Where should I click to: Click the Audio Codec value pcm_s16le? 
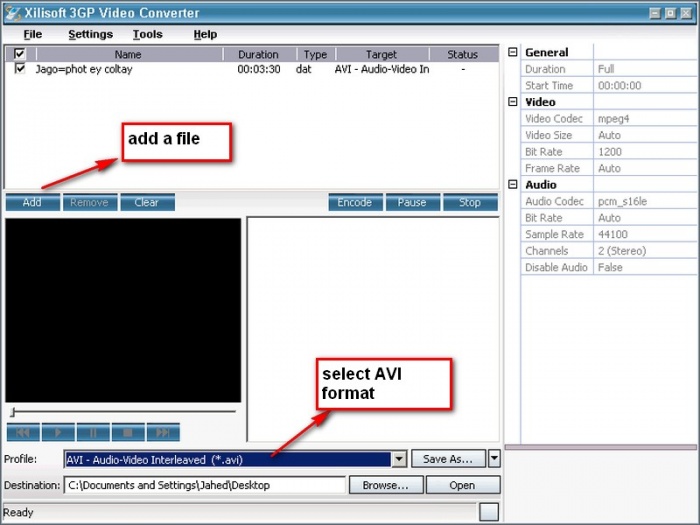pos(622,201)
